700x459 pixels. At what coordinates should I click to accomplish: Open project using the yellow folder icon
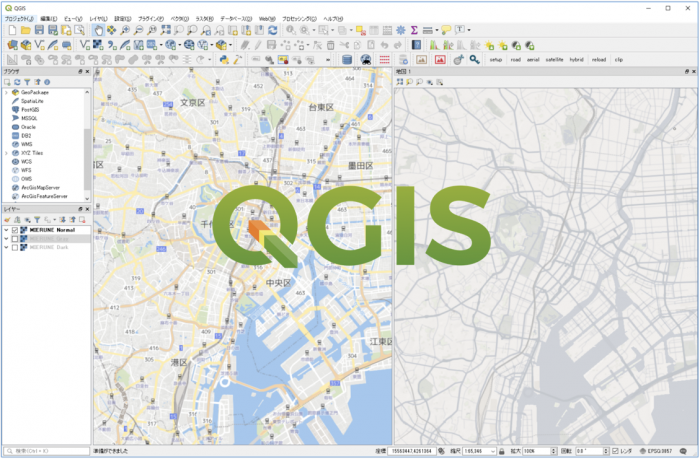(x=25, y=30)
